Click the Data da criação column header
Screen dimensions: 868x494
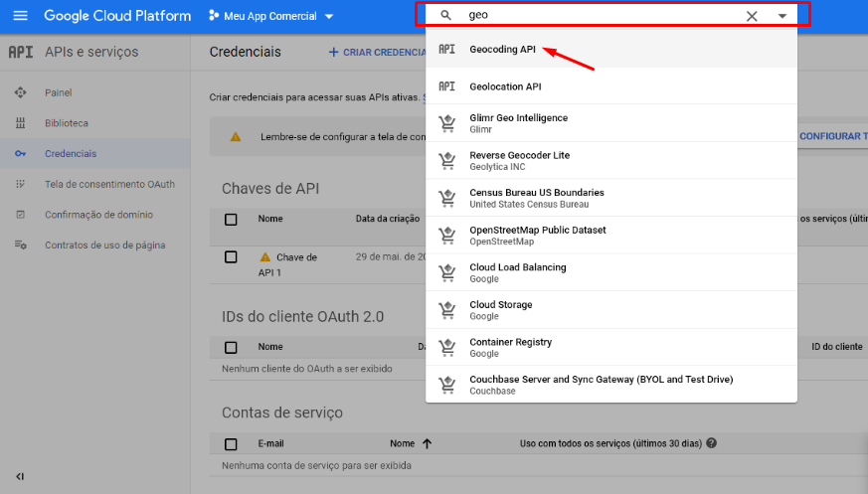click(388, 219)
